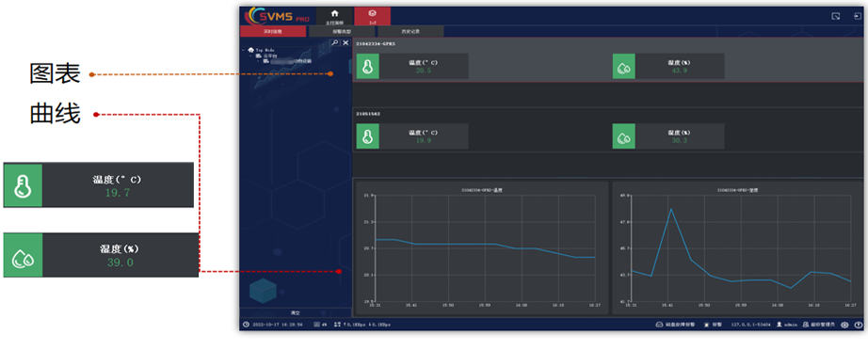
Task: Click humidity droplet icon showing 43.9
Action: [x=624, y=67]
